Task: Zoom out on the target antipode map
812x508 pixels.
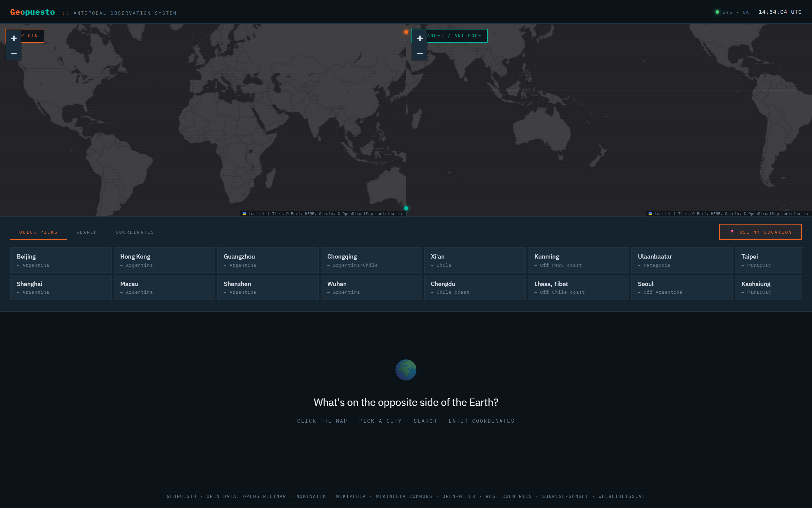Action: pos(420,53)
